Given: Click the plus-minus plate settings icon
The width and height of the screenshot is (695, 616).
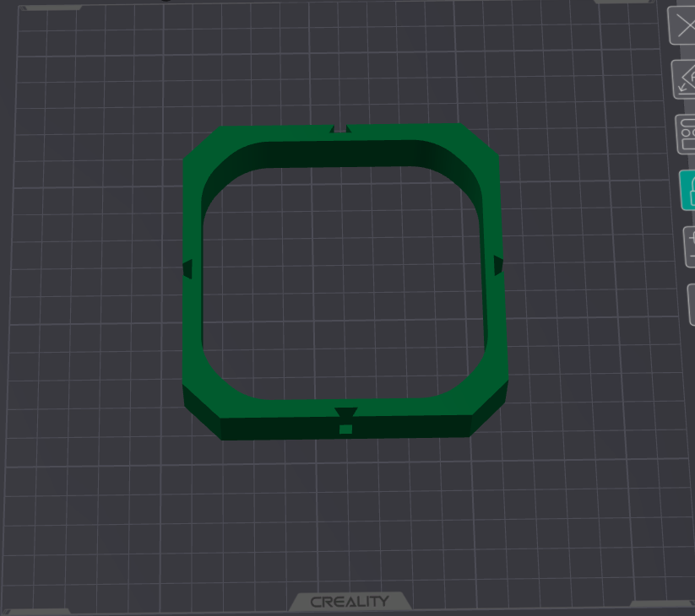Looking at the screenshot, I should click(690, 246).
